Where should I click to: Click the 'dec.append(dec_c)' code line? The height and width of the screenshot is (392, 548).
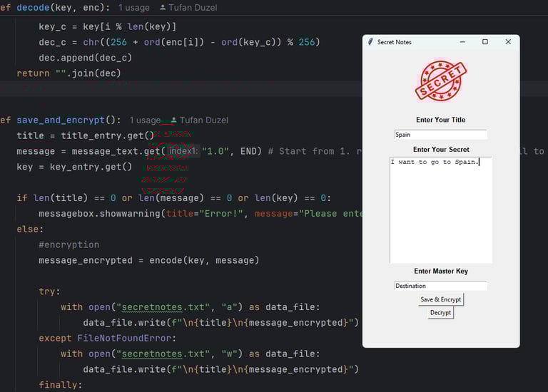tap(86, 58)
